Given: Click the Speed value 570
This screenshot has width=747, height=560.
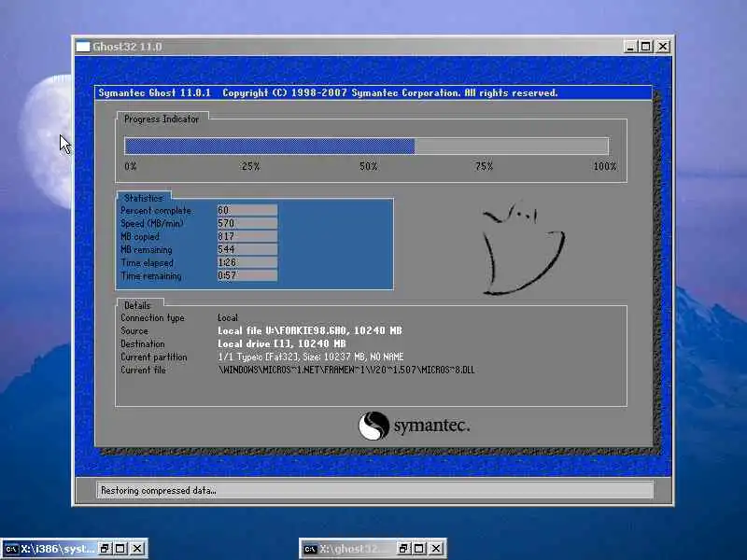Looking at the screenshot, I should tap(247, 223).
